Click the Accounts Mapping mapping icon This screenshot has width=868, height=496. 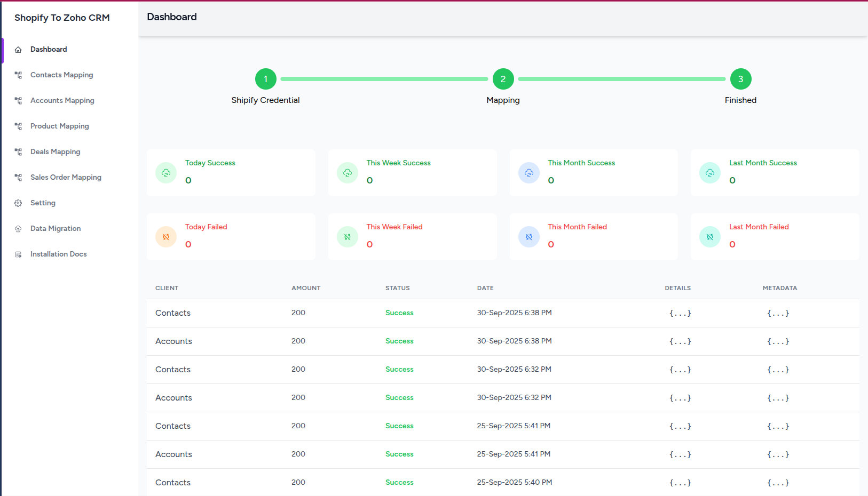(x=18, y=100)
